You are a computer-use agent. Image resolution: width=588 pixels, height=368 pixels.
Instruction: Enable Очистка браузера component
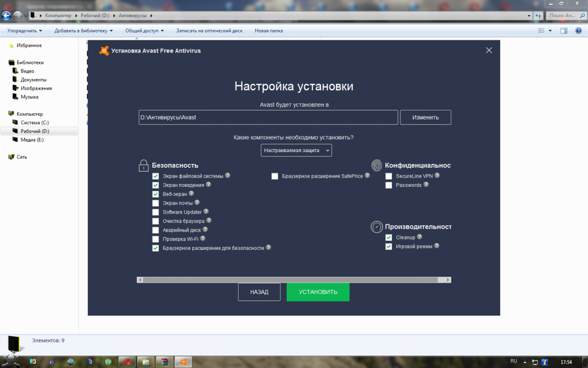click(155, 221)
